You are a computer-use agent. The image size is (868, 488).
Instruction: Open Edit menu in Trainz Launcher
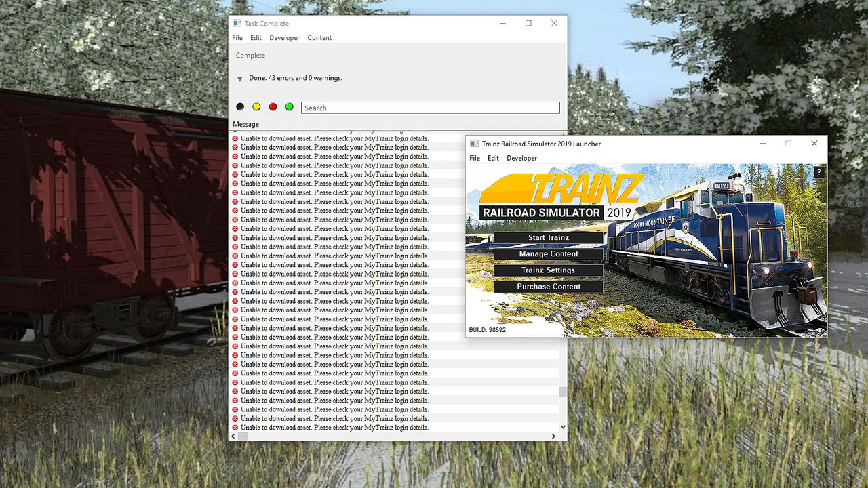pyautogui.click(x=493, y=158)
